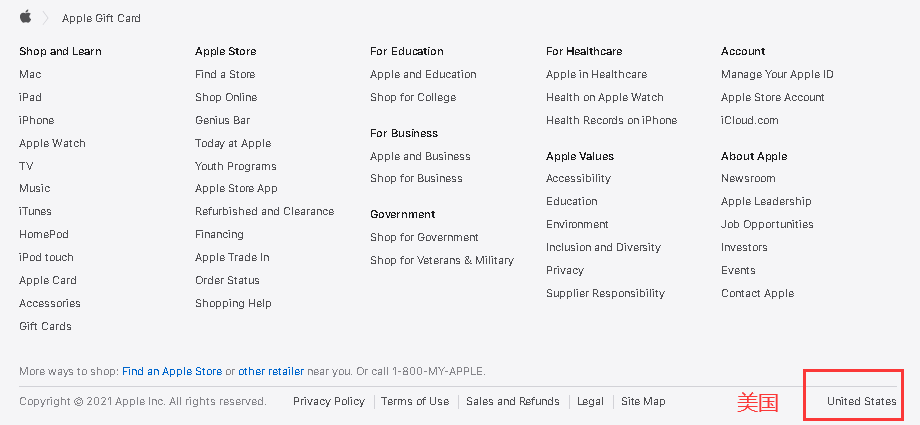This screenshot has height=425, width=920.
Task: Open the Privacy Policy link
Action: (x=329, y=401)
